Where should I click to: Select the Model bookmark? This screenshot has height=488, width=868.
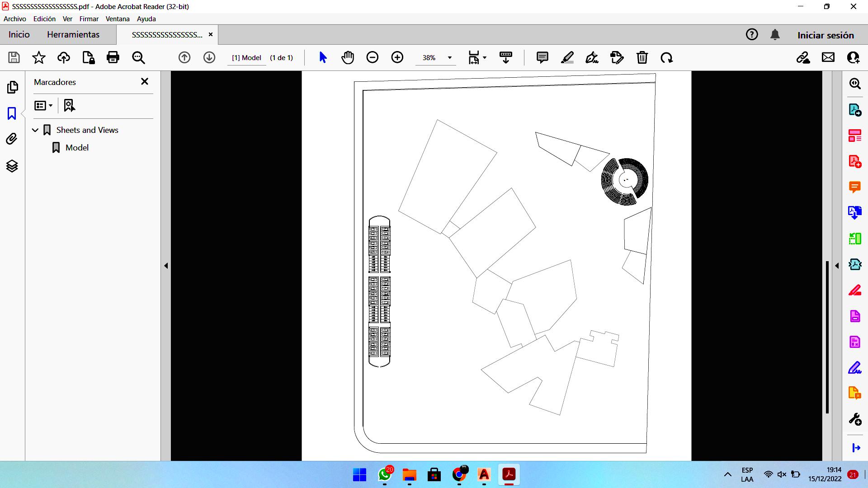(77, 148)
